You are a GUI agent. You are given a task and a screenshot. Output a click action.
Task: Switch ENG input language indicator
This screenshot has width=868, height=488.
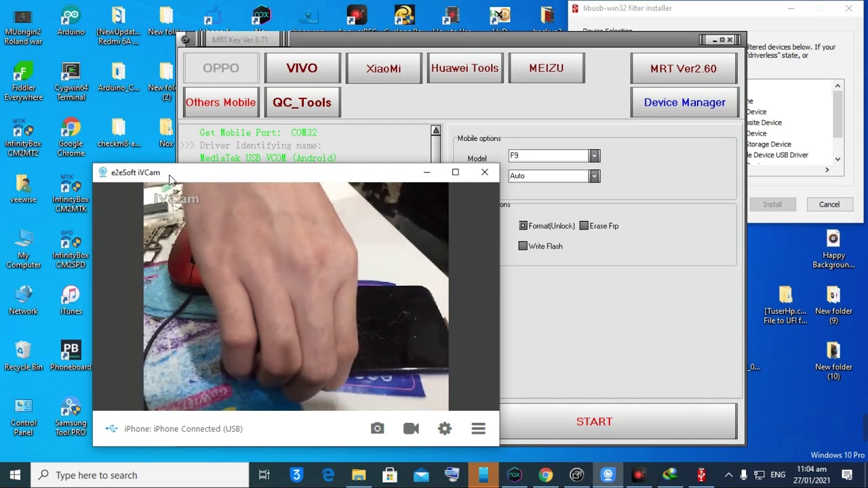tap(778, 474)
